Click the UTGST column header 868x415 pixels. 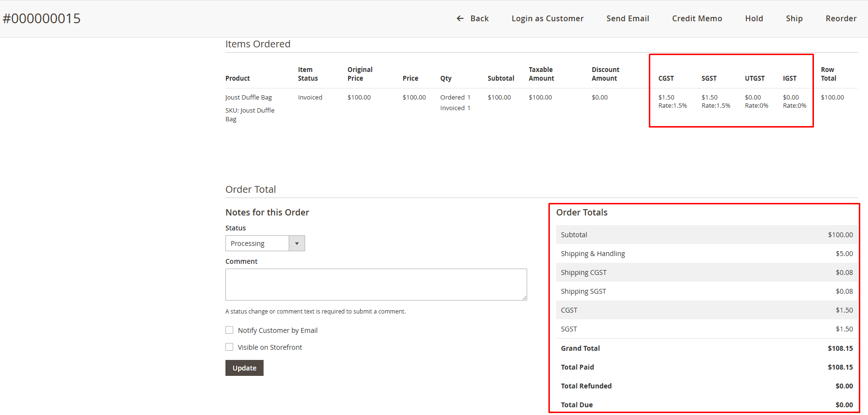pos(755,78)
